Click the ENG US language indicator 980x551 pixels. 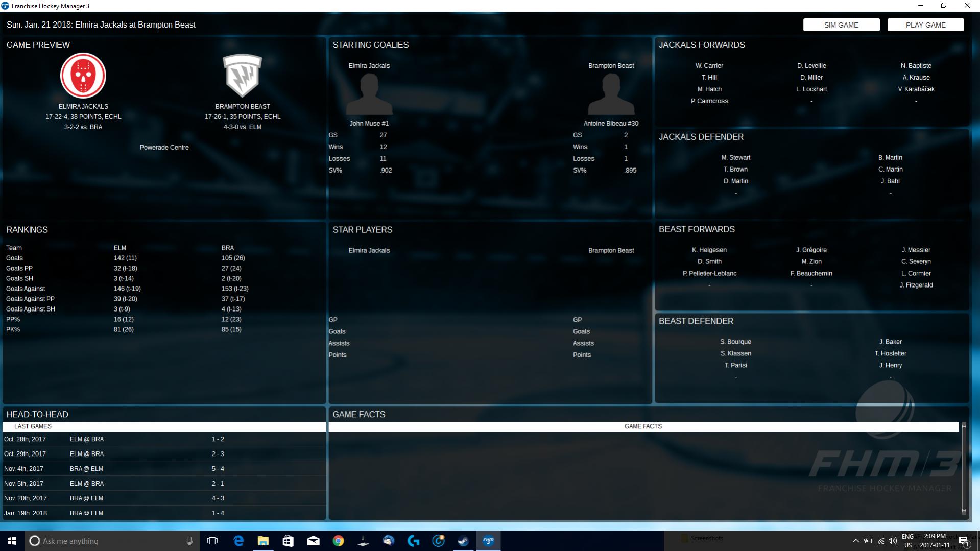[x=907, y=541]
